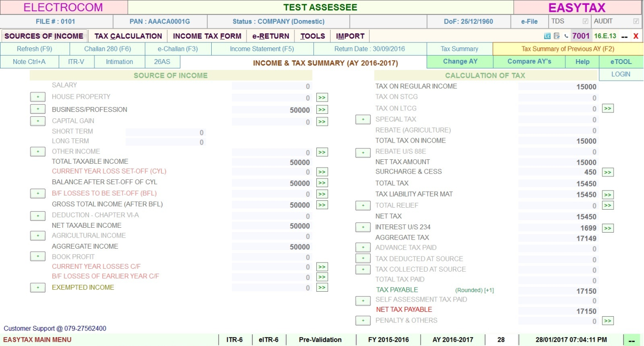
Task: Click the Pre-Validation status bar item
Action: click(x=320, y=340)
